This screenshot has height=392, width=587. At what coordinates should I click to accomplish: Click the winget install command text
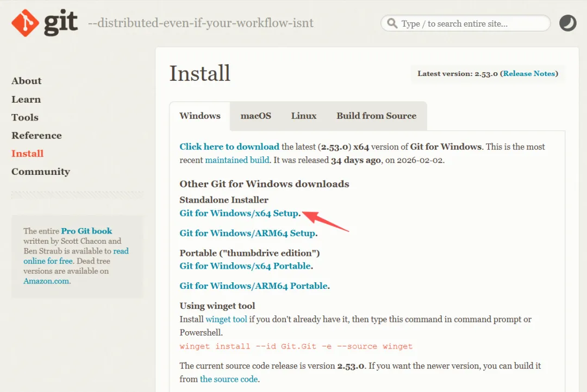click(x=296, y=346)
